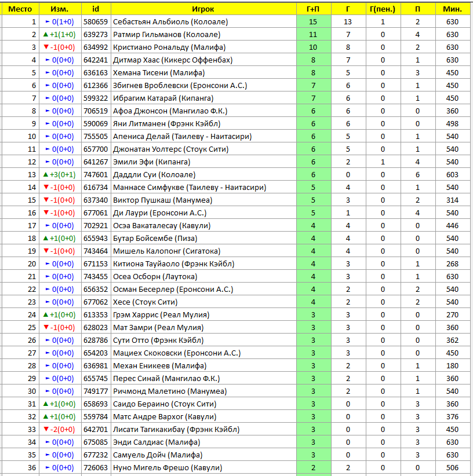
Task: Click the 'Игрок' column header
Action: (x=203, y=9)
